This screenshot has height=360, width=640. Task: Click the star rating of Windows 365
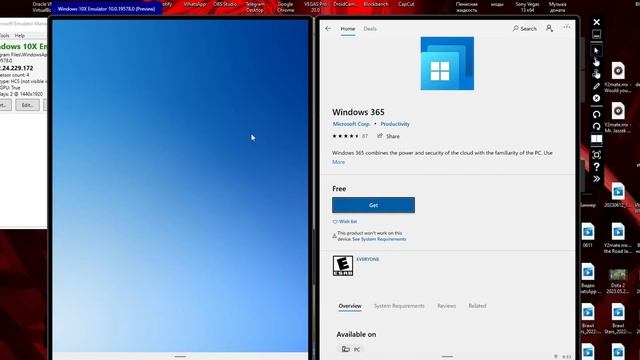pos(346,136)
